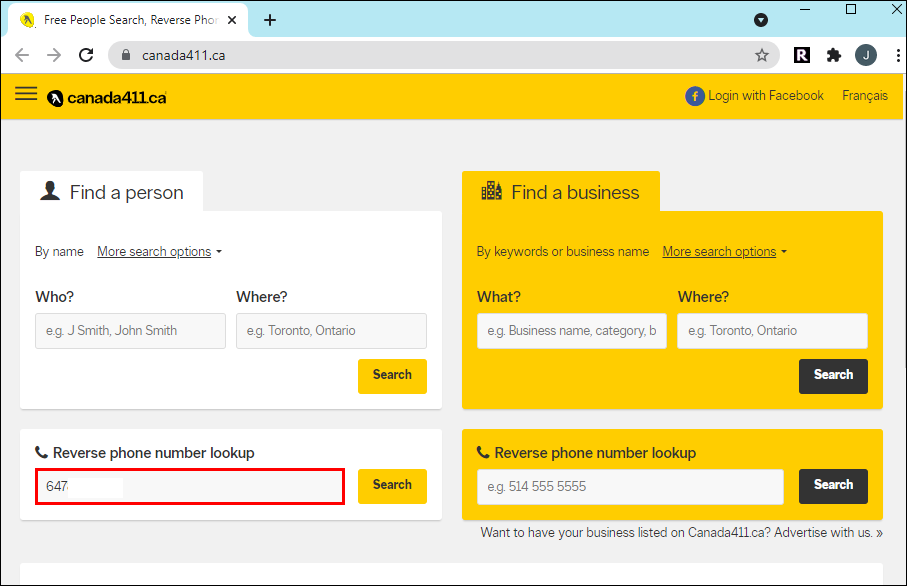This screenshot has height=586, width=907.
Task: Click the black Search in Find a business
Action: 833,376
